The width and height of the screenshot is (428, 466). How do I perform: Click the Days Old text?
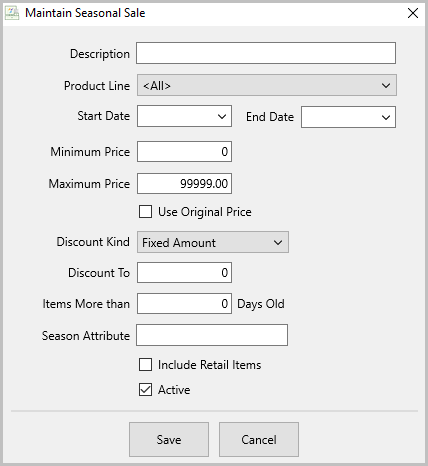261,304
